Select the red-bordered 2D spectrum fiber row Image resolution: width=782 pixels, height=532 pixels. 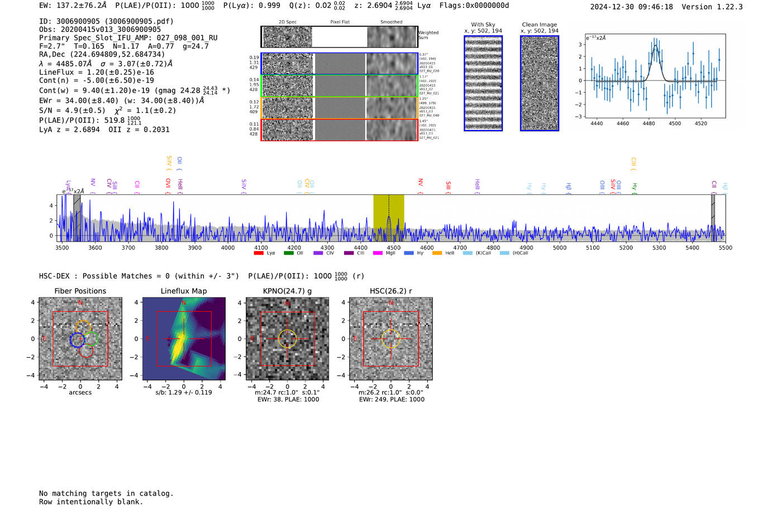pos(339,130)
